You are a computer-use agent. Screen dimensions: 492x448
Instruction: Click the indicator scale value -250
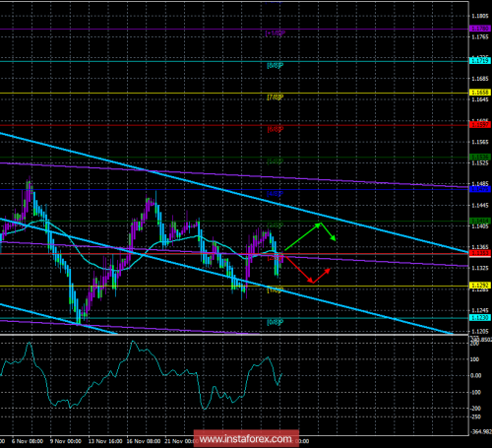(x=475, y=416)
